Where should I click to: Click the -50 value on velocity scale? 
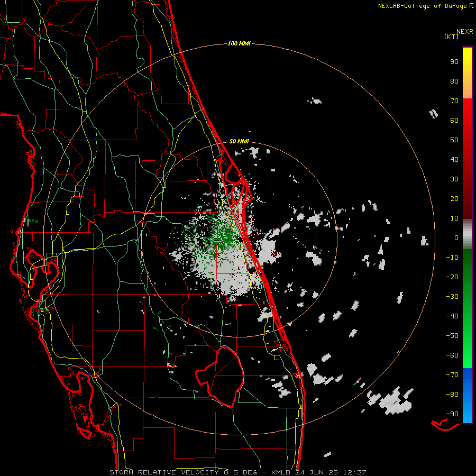coord(452,336)
